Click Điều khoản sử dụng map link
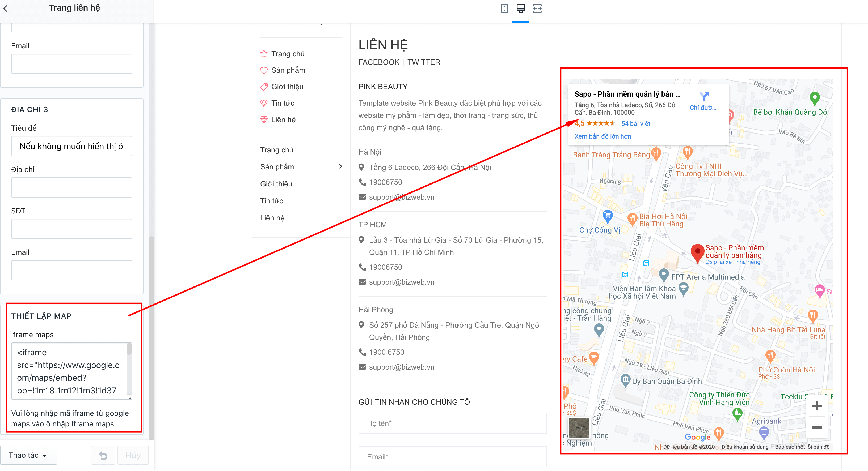This screenshot has width=868, height=471. point(745,447)
